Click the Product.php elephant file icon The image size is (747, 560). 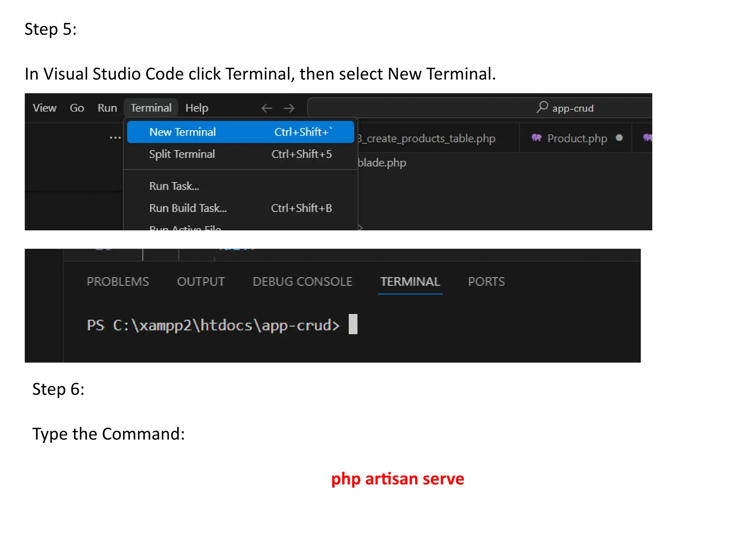point(536,138)
